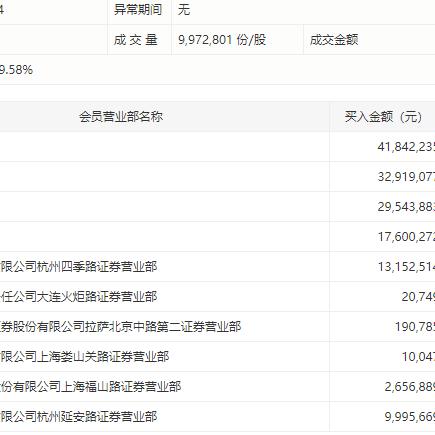
Task: Select the amount starting 20,74
Action: pos(418,297)
